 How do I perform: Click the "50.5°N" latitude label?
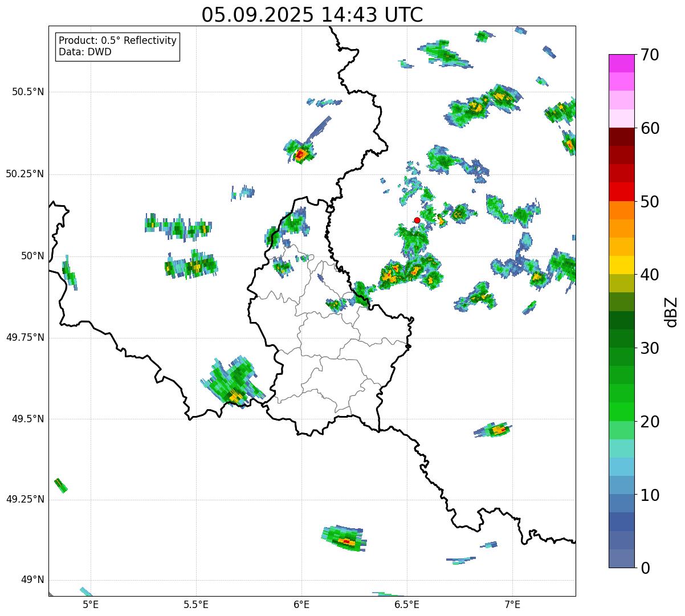[x=28, y=92]
